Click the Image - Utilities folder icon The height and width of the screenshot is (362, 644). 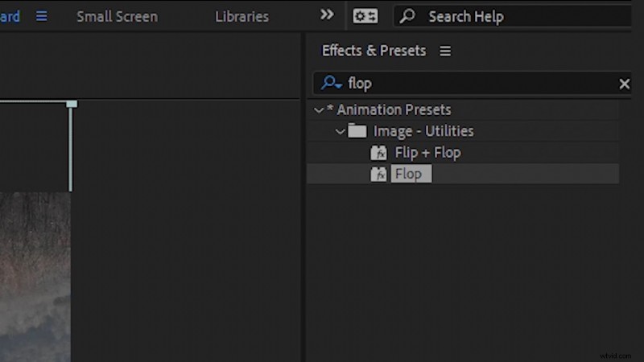[357, 131]
